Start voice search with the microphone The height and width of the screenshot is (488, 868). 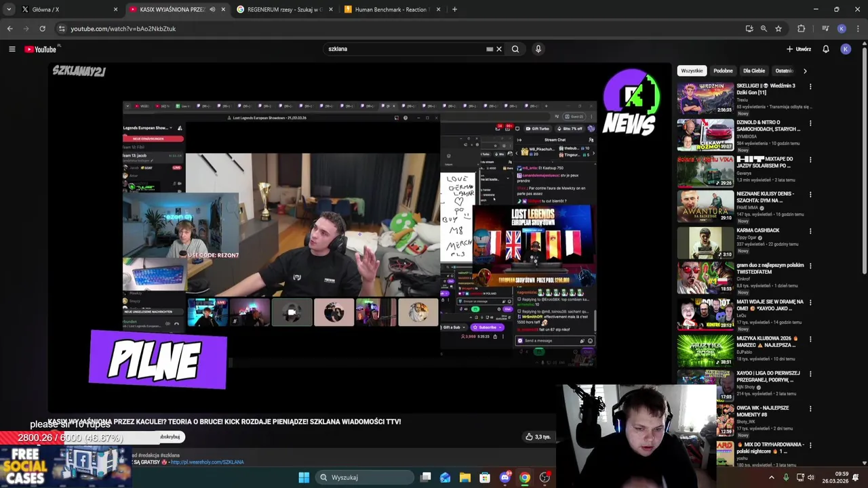pos(538,49)
